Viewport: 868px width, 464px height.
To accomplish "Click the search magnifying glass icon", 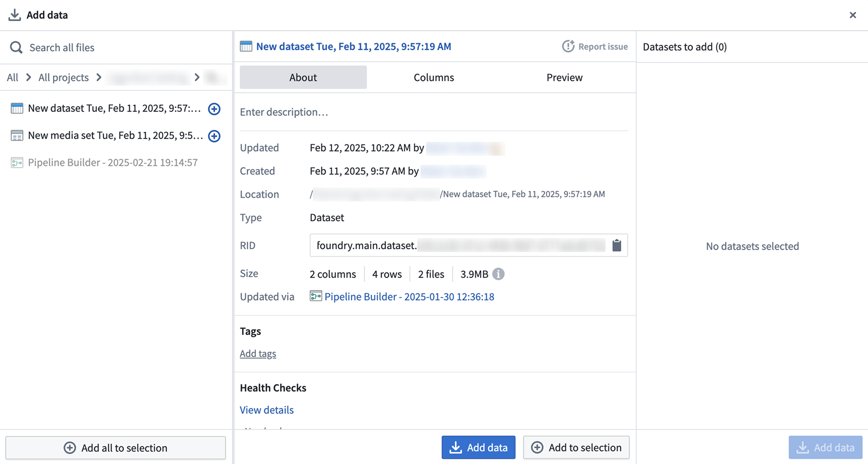I will [x=16, y=47].
